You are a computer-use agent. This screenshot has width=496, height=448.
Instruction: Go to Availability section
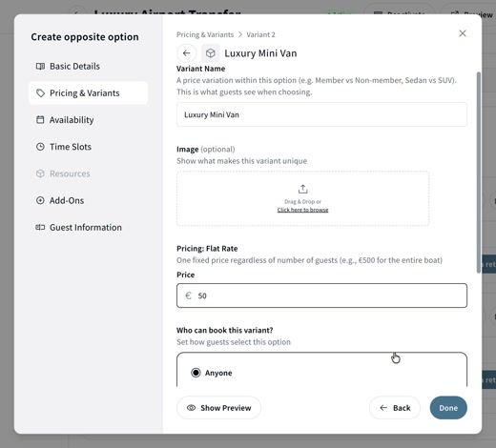89,120
